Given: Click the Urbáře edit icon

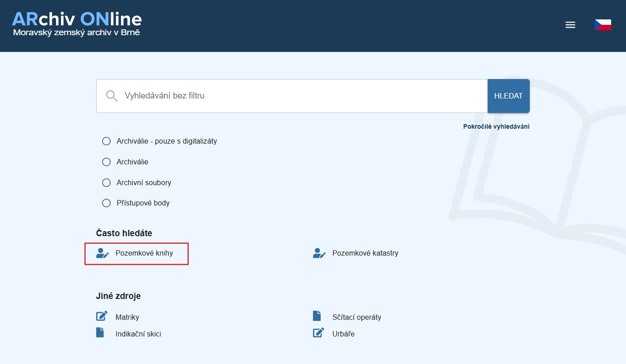Looking at the screenshot, I should [x=319, y=333].
